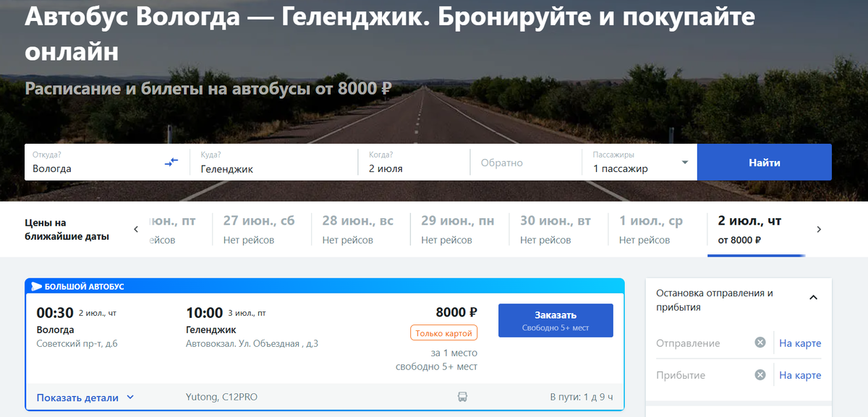
Task: Clear the Прибытие stop field
Action: coord(760,375)
